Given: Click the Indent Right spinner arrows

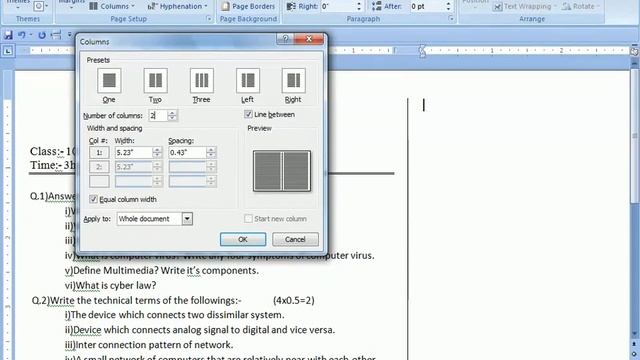Looking at the screenshot, I should click(359, 7).
